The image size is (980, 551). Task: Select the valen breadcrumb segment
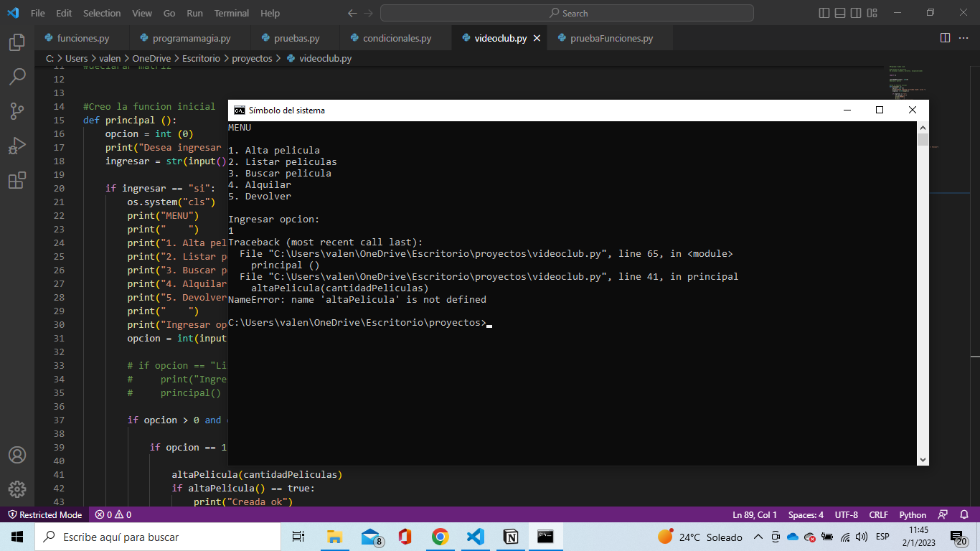[111, 59]
